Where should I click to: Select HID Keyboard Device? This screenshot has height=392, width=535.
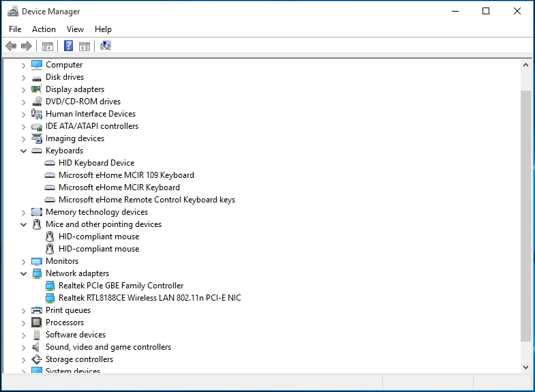[97, 163]
